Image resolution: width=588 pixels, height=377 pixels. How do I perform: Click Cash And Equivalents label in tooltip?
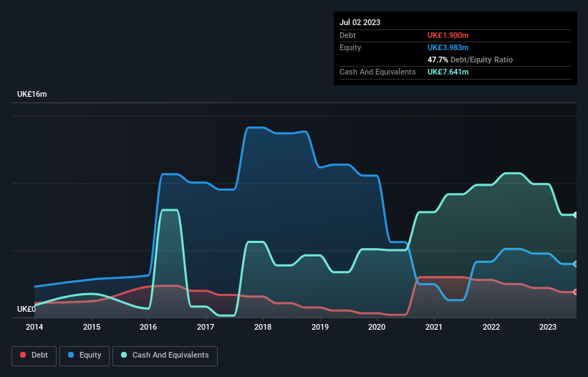click(377, 72)
